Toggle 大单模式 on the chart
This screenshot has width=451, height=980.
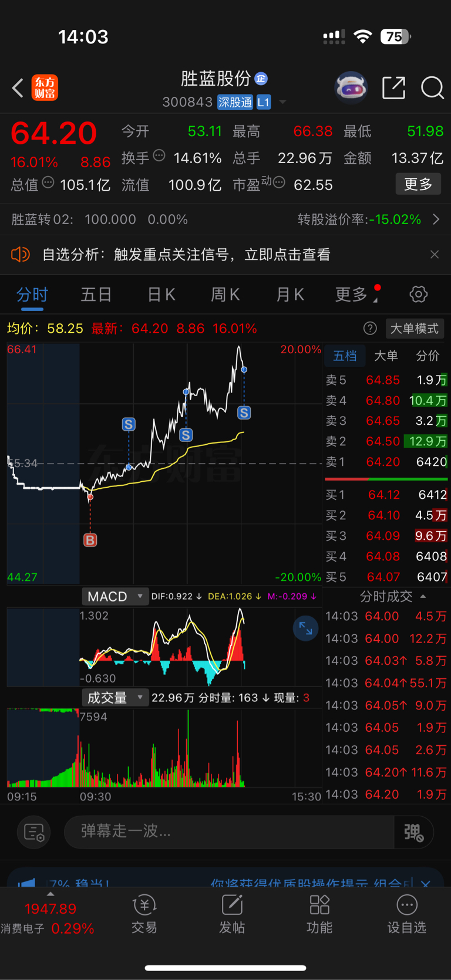(x=415, y=329)
